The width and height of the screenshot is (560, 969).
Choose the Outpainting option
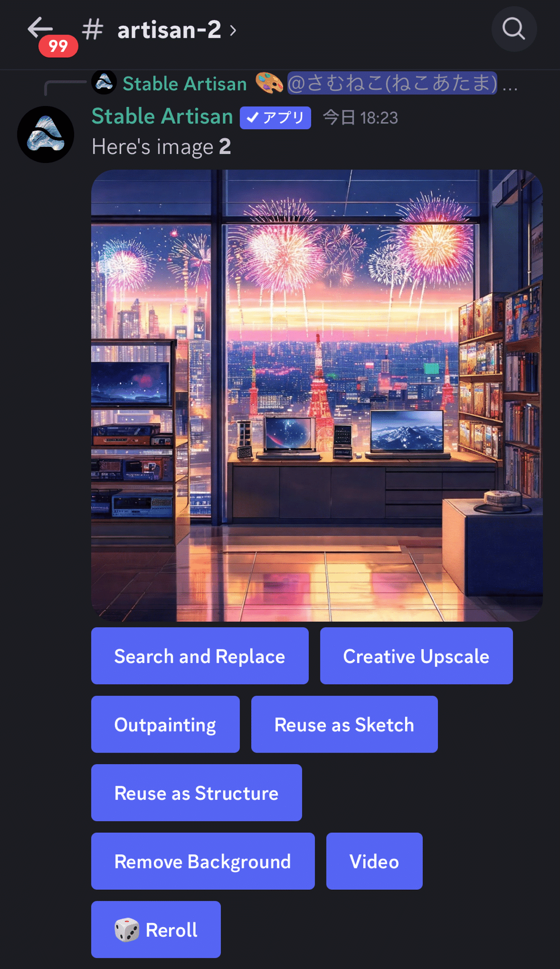click(x=165, y=724)
